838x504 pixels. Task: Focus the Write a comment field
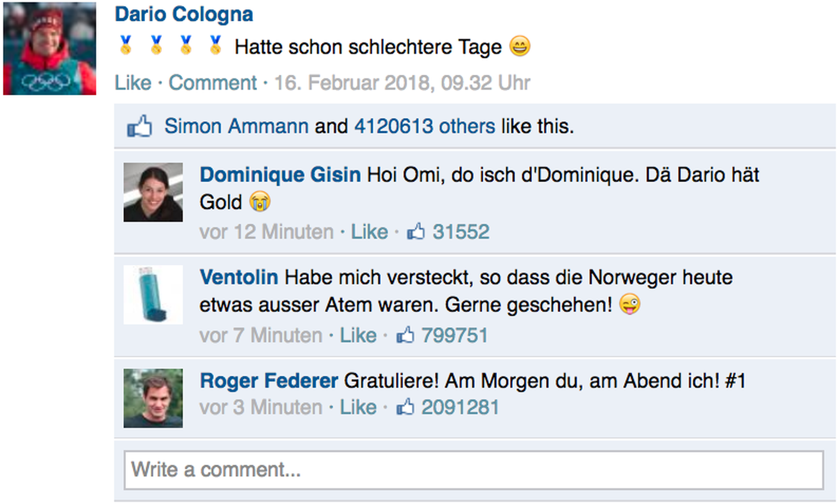click(474, 470)
